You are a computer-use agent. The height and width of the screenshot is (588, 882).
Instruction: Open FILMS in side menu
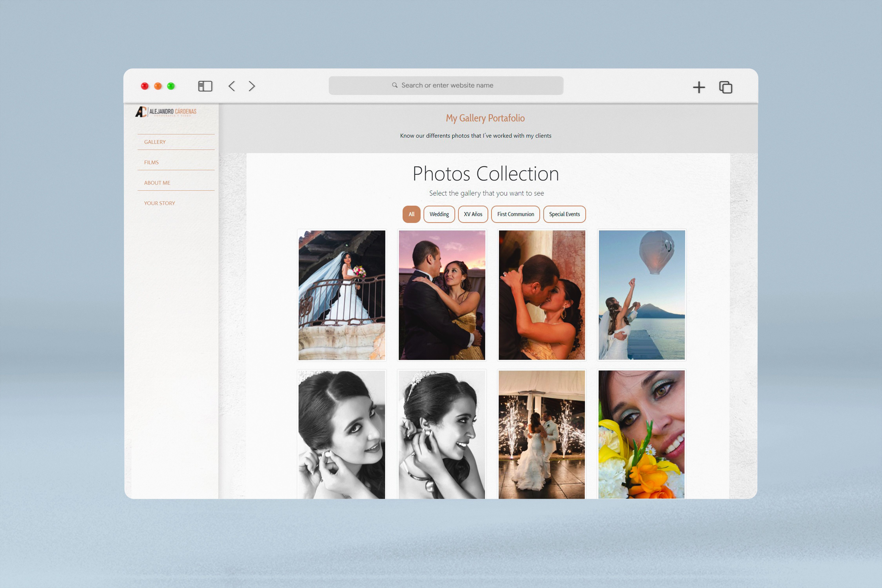click(152, 162)
